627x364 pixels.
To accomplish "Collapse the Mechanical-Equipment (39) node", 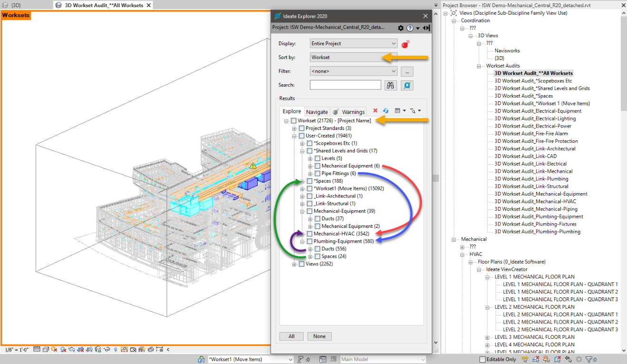I will 302,211.
